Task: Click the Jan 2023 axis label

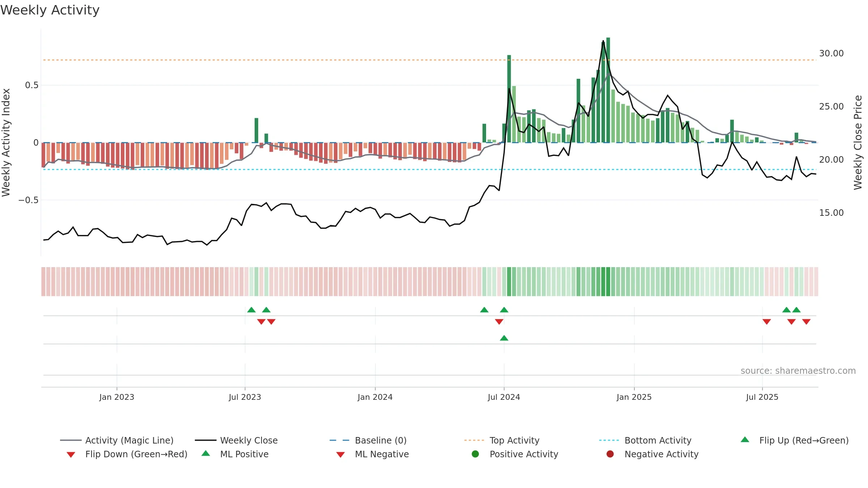Action: [x=117, y=397]
